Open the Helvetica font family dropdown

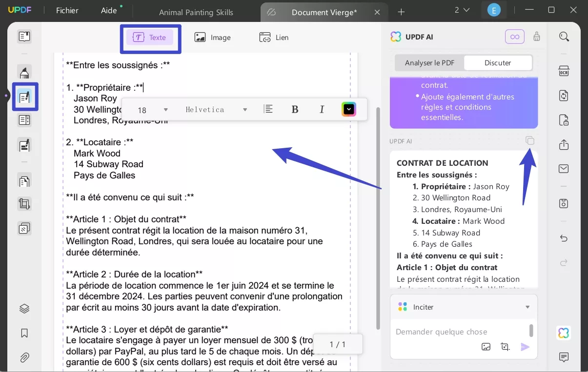(x=215, y=109)
